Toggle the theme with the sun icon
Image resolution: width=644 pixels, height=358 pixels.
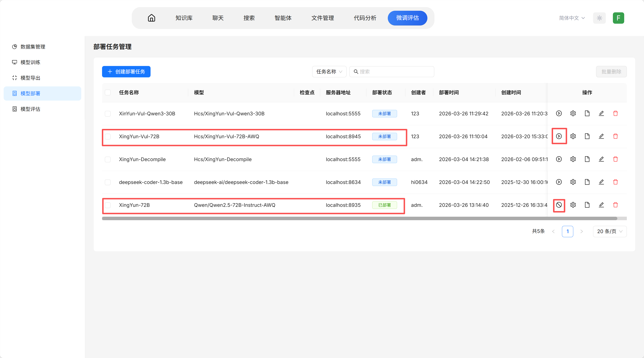[x=599, y=18]
